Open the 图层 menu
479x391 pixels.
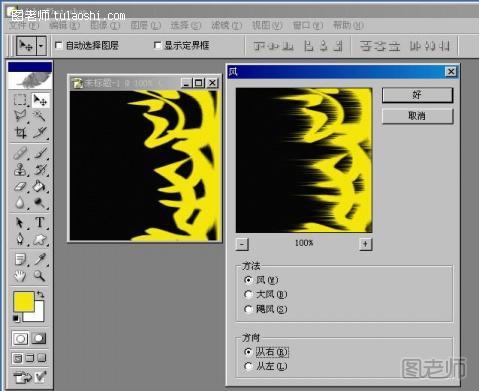pyautogui.click(x=145, y=25)
